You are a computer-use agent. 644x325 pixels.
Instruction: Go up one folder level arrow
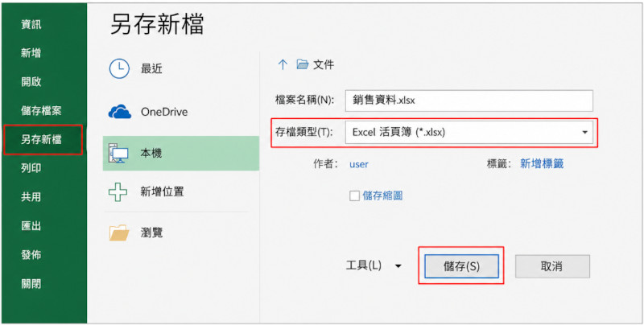coord(283,64)
